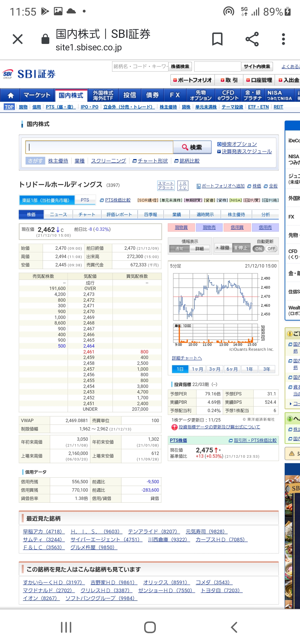Click the 株価検索 button
The height and width of the screenshot is (644, 300).
coord(180,66)
